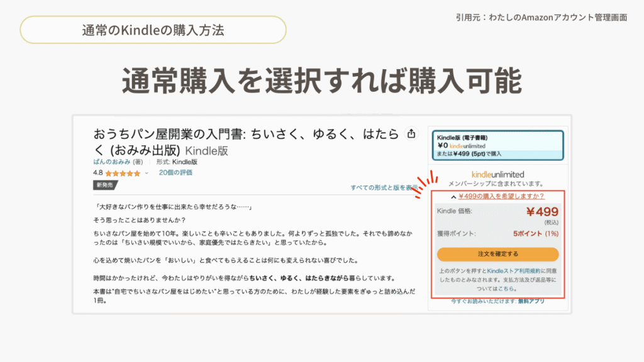Open the star rating dropdown chevron

tap(147, 173)
